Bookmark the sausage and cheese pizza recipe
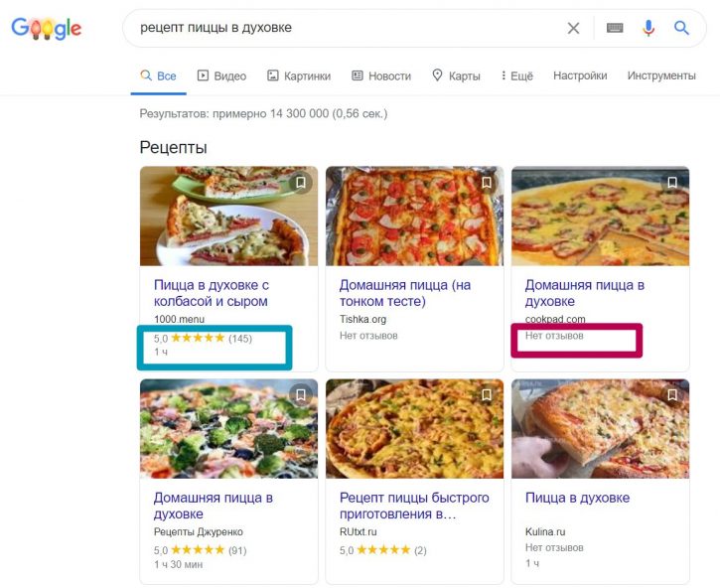Image resolution: width=720 pixels, height=588 pixels. (x=301, y=183)
